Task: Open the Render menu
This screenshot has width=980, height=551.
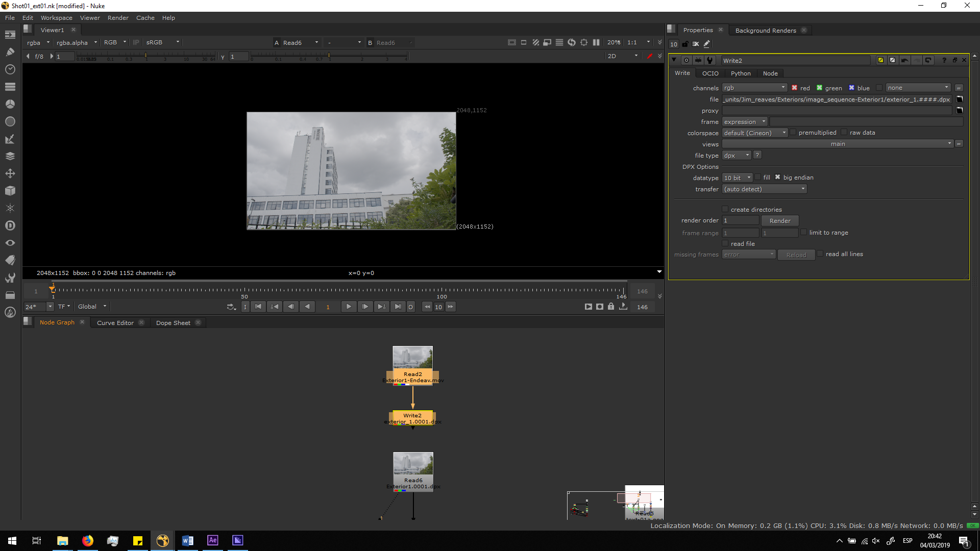Action: point(118,18)
